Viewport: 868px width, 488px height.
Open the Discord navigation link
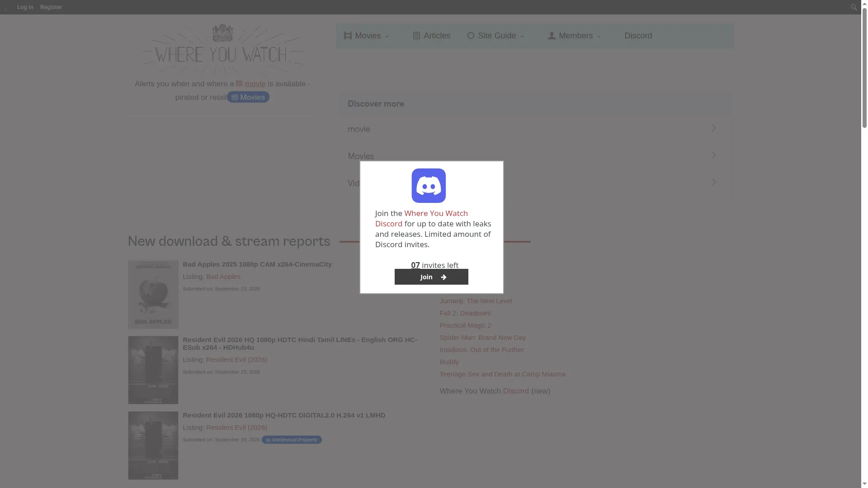pos(638,36)
